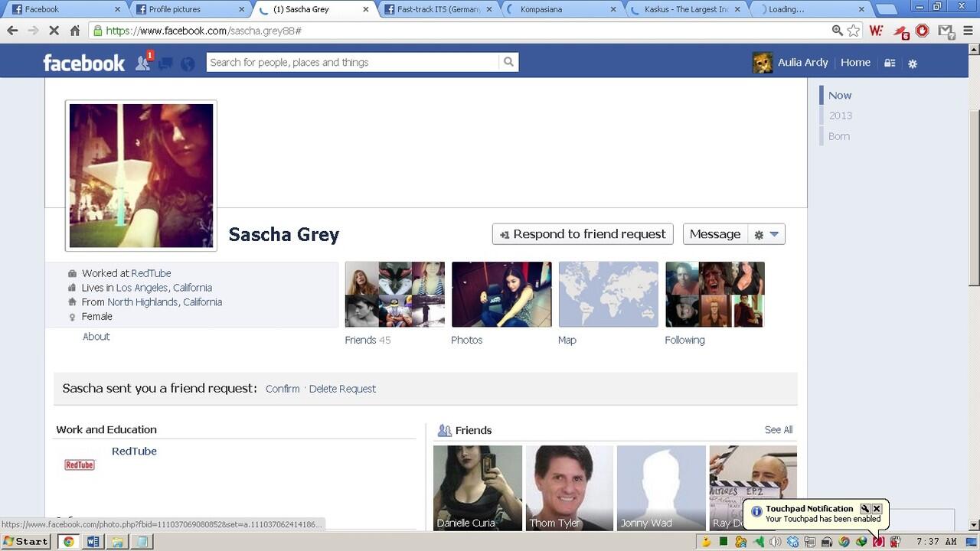Click RedTube link under Worked at
The image size is (980, 551).
pos(151,273)
